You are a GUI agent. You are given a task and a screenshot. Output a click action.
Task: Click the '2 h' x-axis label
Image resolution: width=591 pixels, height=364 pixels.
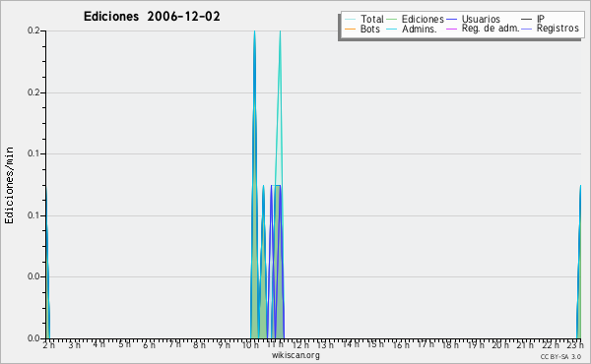tap(49, 344)
